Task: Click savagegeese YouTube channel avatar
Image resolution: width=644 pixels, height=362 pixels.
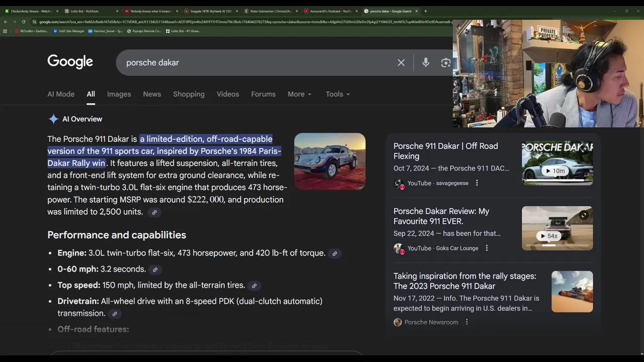Action: click(398, 184)
